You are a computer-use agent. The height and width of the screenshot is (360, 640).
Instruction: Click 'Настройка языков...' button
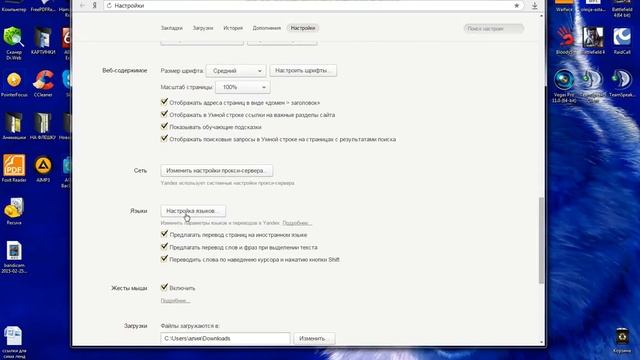(193, 211)
